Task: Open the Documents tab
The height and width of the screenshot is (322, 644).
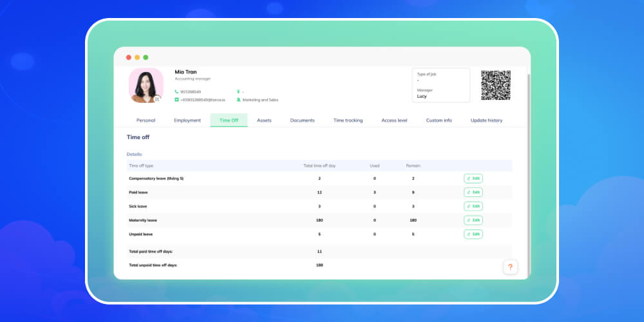Action: point(302,120)
